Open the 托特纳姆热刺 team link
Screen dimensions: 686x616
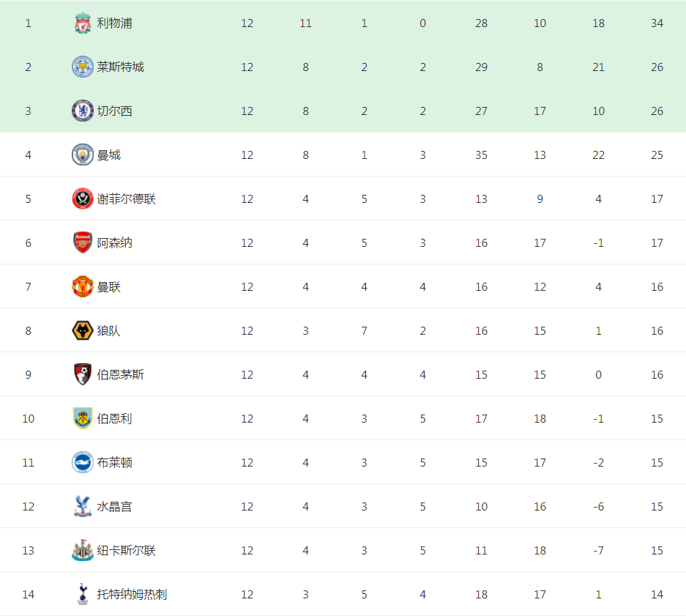(132, 594)
